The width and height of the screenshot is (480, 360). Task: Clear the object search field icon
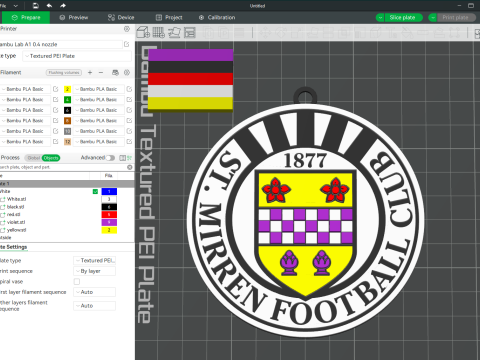point(130,167)
